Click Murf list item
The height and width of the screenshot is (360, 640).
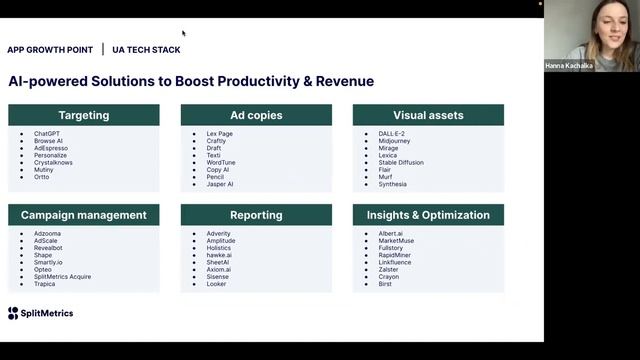(385, 177)
